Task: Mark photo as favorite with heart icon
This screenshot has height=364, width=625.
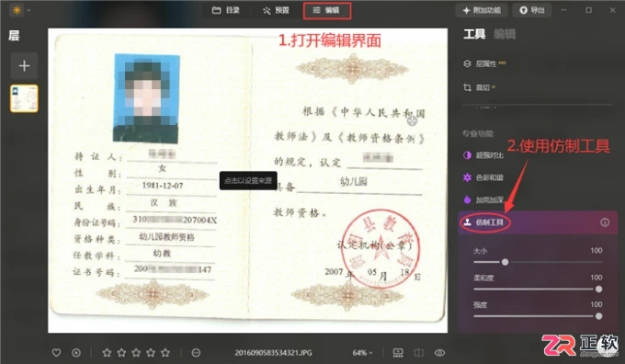Action: coord(57,352)
